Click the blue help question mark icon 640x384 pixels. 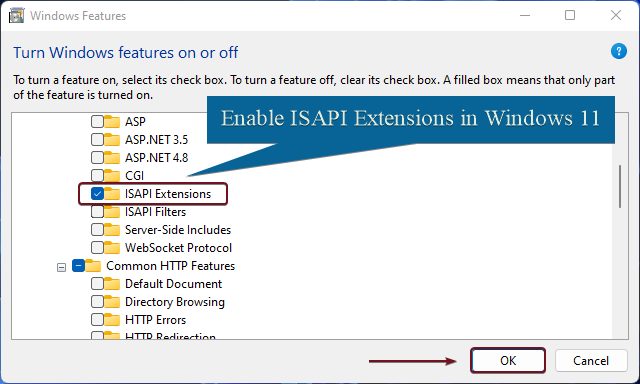(618, 51)
